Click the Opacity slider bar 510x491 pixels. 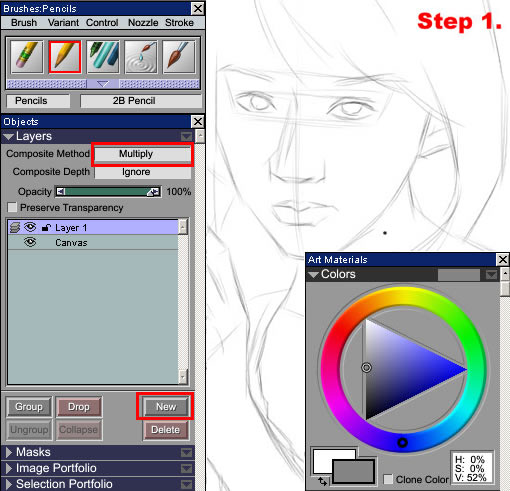tap(108, 192)
